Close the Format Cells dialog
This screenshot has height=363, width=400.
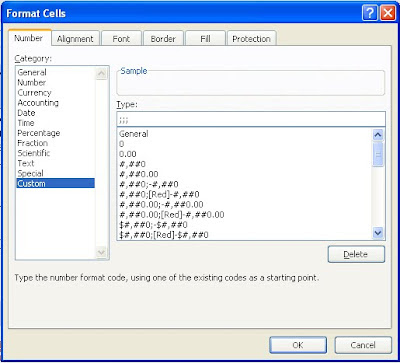pyautogui.click(x=388, y=14)
